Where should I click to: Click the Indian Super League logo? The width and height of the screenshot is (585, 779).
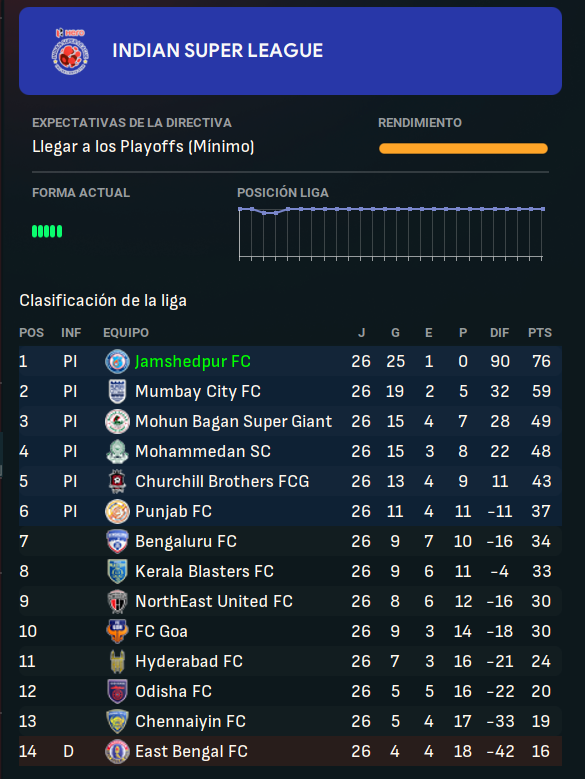[71, 51]
